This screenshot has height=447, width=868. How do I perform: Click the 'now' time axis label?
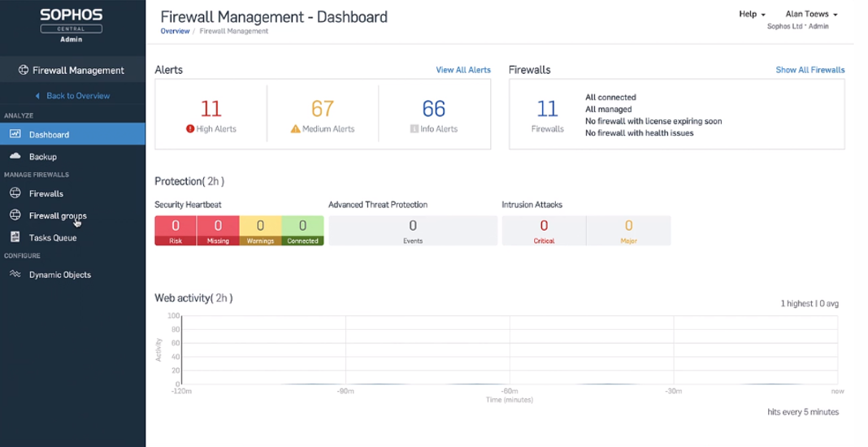(838, 391)
